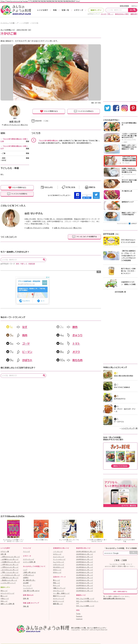Open the ビギナーズ menu in the header
The width and height of the screenshot is (138, 644).
[79, 10]
